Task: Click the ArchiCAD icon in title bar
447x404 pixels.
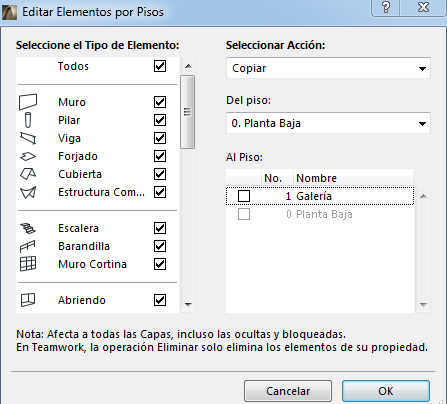Action: tap(9, 12)
